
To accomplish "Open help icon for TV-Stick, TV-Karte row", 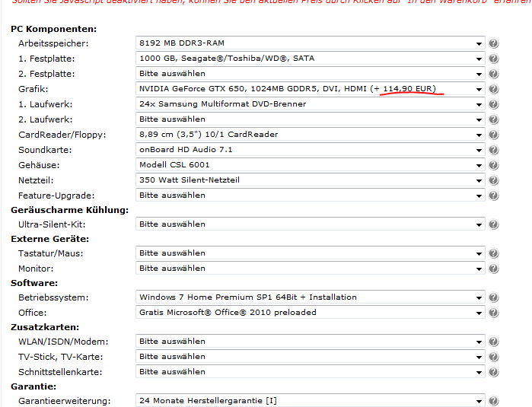I will pyautogui.click(x=494, y=357).
